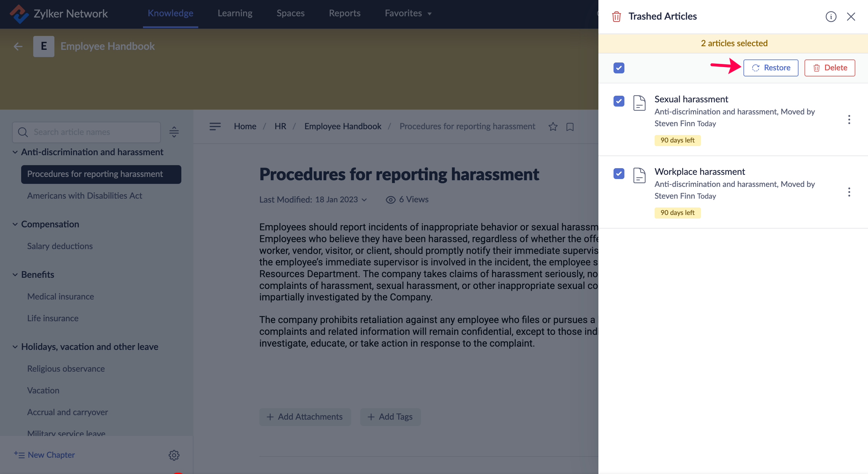Open more options for Workplace harassment article
The image size is (868, 474).
849,192
